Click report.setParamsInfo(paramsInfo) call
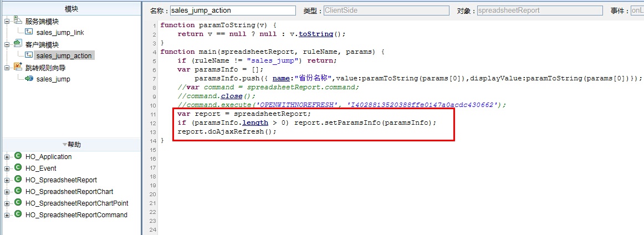 pyautogui.click(x=365, y=122)
